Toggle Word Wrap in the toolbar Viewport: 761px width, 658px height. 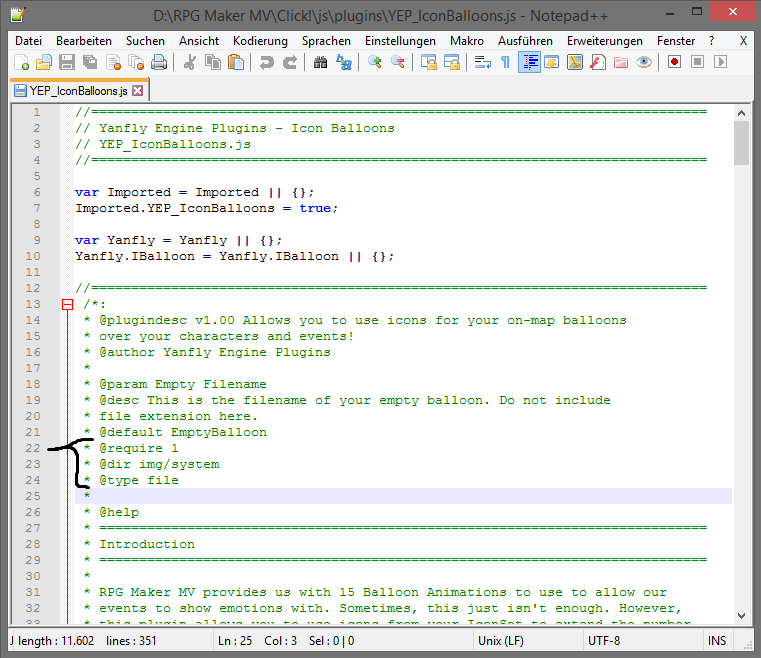pyautogui.click(x=482, y=62)
